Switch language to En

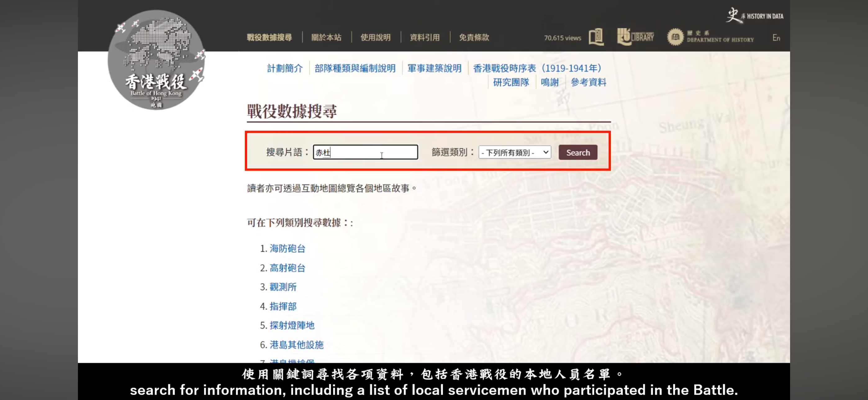pyautogui.click(x=776, y=38)
